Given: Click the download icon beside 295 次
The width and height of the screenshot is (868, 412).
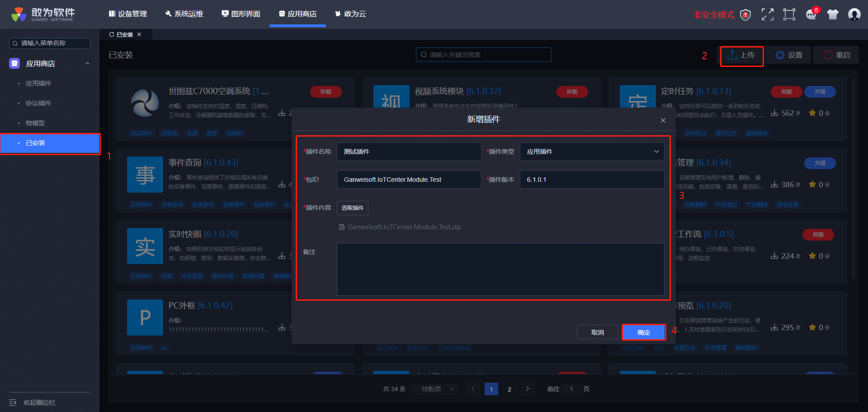Looking at the screenshot, I should (x=774, y=327).
